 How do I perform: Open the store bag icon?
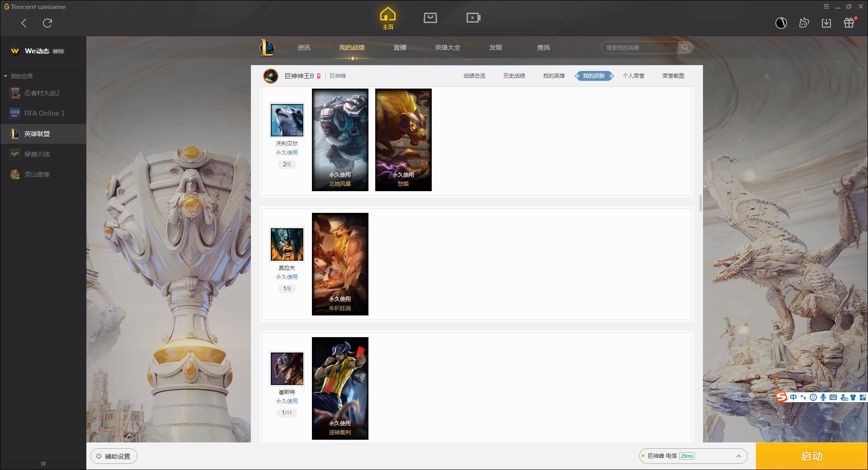[430, 18]
